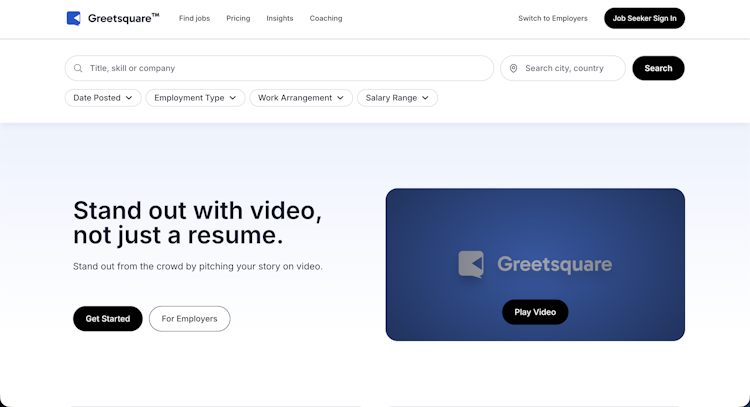Open the Pricing page link
This screenshot has height=407, width=750.
coord(238,18)
